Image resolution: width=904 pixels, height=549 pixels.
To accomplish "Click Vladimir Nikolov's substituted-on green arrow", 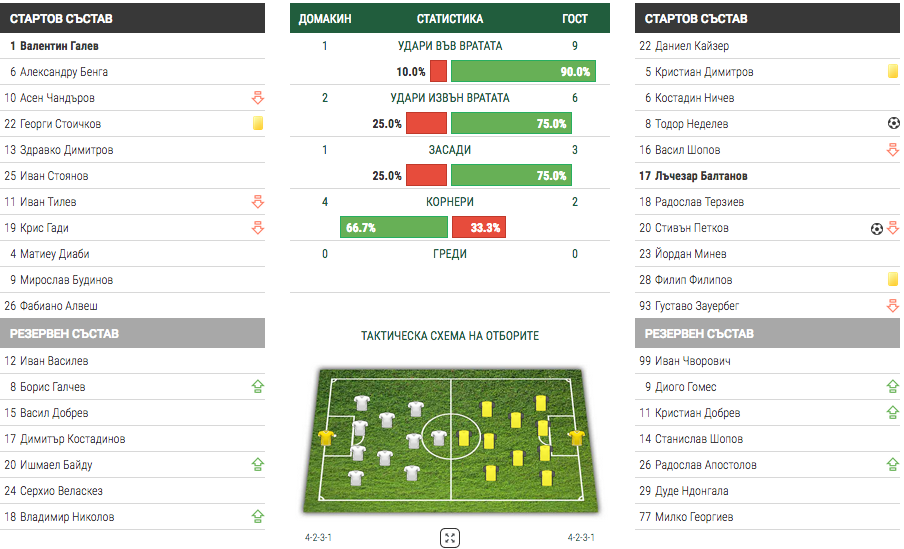I will point(257,517).
